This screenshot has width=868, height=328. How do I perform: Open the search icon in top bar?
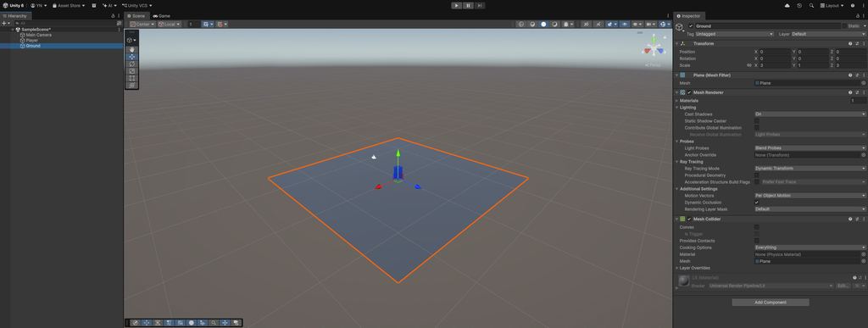(811, 6)
